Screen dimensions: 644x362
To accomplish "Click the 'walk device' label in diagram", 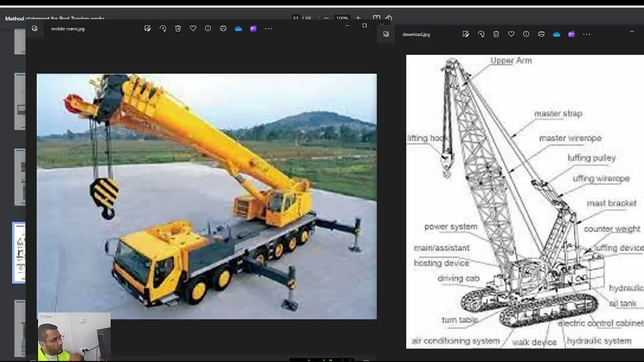I will coord(534,342).
